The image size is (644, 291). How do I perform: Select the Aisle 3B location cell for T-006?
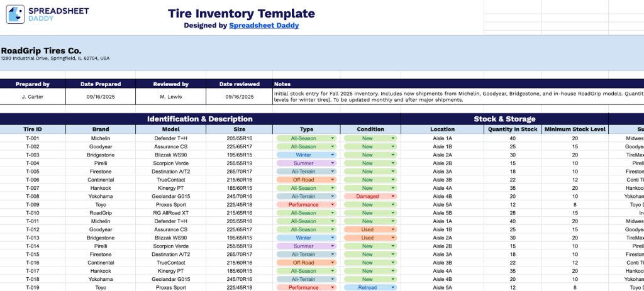coord(442,180)
